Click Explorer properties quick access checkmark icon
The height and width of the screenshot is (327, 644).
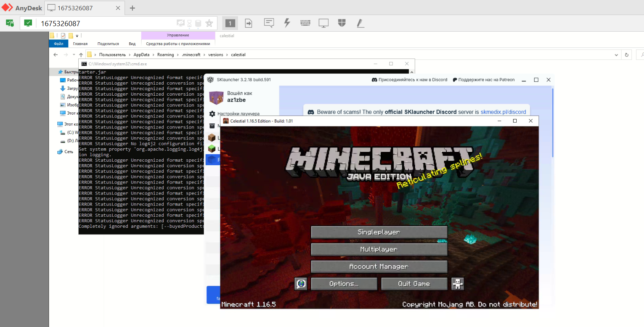click(63, 36)
